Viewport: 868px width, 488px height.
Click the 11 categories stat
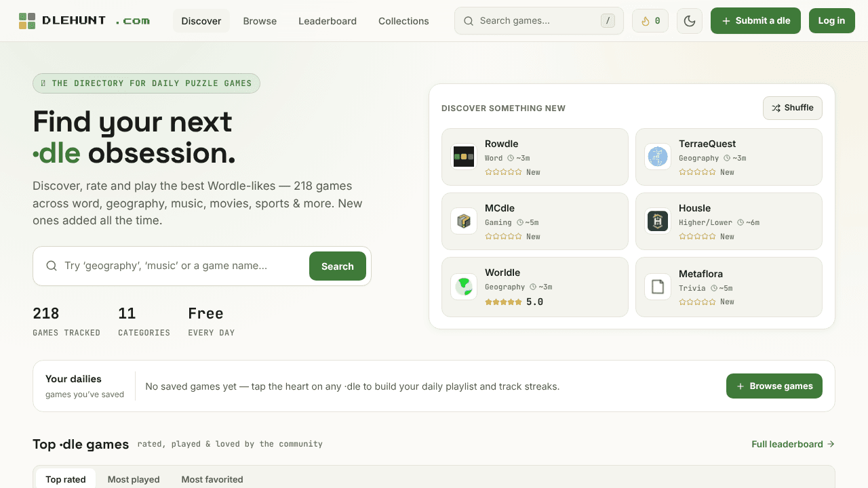tap(144, 321)
